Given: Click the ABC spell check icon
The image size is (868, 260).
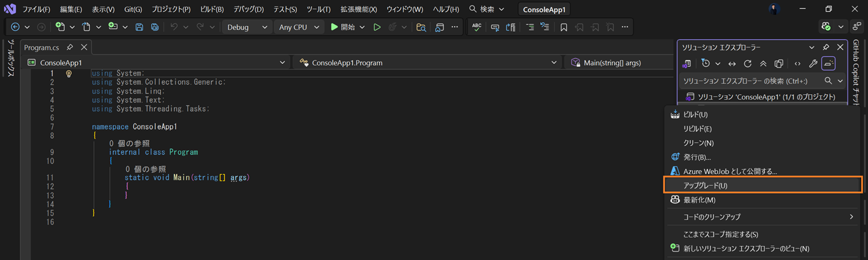Looking at the screenshot, I should [x=477, y=27].
